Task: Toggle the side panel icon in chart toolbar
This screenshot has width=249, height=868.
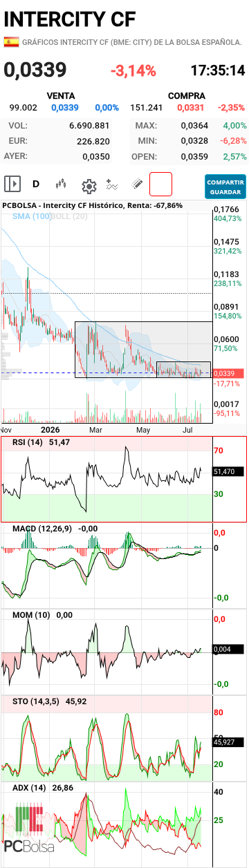Action: click(12, 184)
